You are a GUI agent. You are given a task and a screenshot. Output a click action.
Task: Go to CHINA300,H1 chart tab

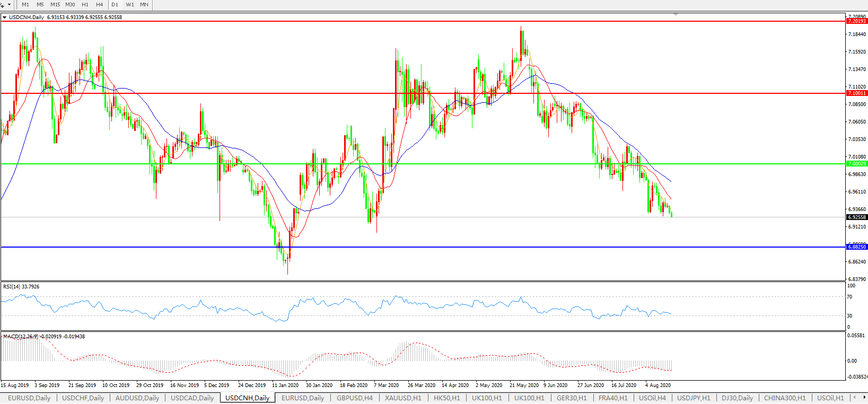(784, 398)
